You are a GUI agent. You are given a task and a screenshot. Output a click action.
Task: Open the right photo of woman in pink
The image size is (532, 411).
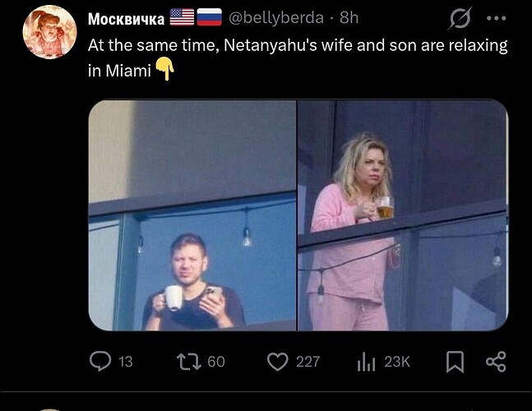(402, 215)
